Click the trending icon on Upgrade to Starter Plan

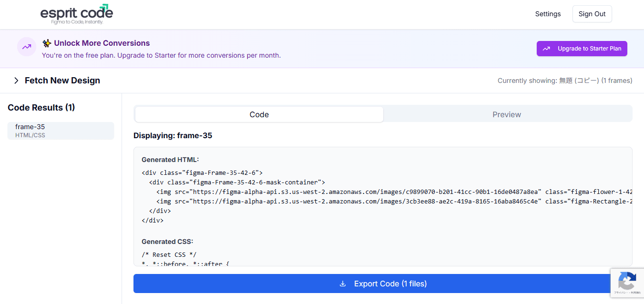[x=546, y=48]
